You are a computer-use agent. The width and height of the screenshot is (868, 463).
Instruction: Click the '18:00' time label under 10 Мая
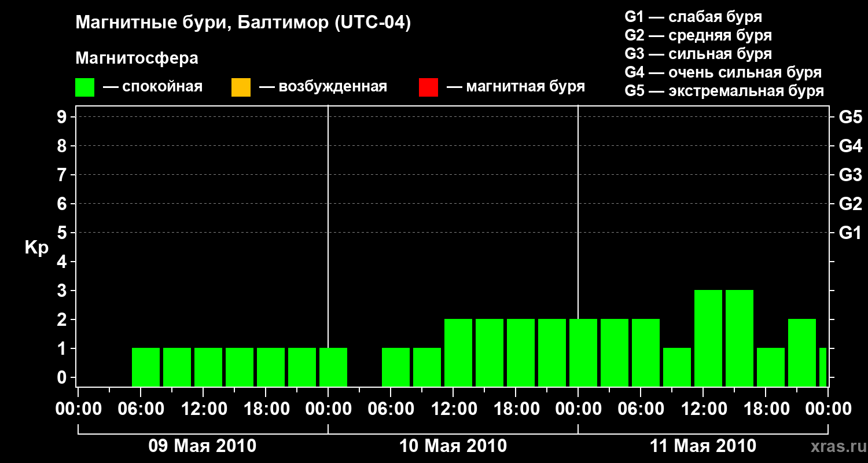[x=516, y=409]
